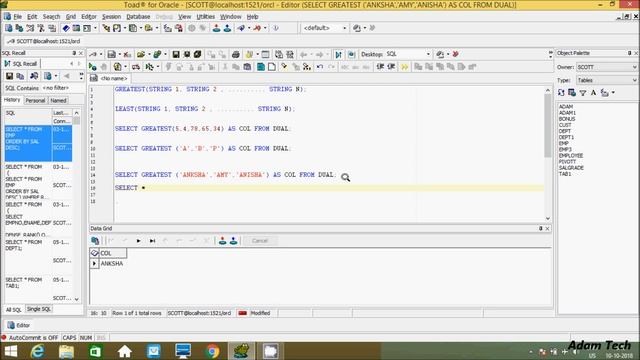The image size is (640, 360).
Task: Click the binoculars search icon in SQL Recall
Action: click(x=34, y=76)
